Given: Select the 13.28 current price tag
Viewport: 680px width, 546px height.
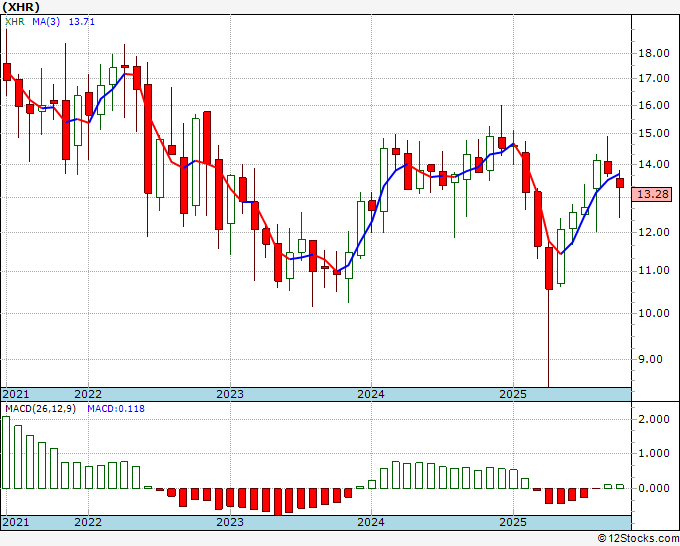Looking at the screenshot, I should coord(653,194).
